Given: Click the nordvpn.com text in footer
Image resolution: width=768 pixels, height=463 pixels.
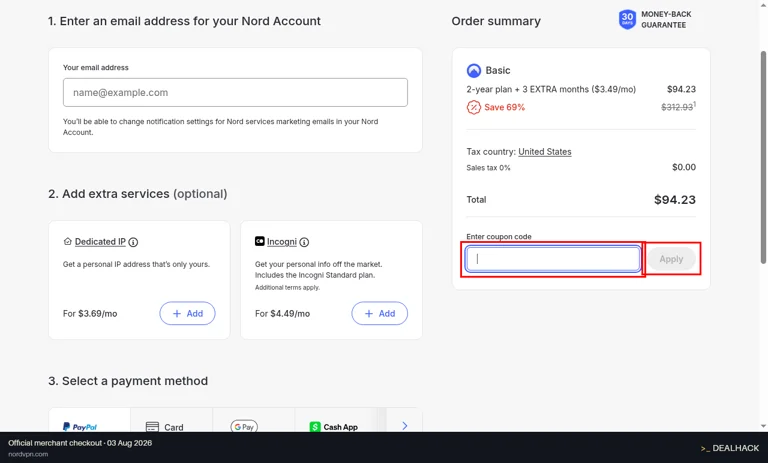Looking at the screenshot, I should tap(28, 454).
